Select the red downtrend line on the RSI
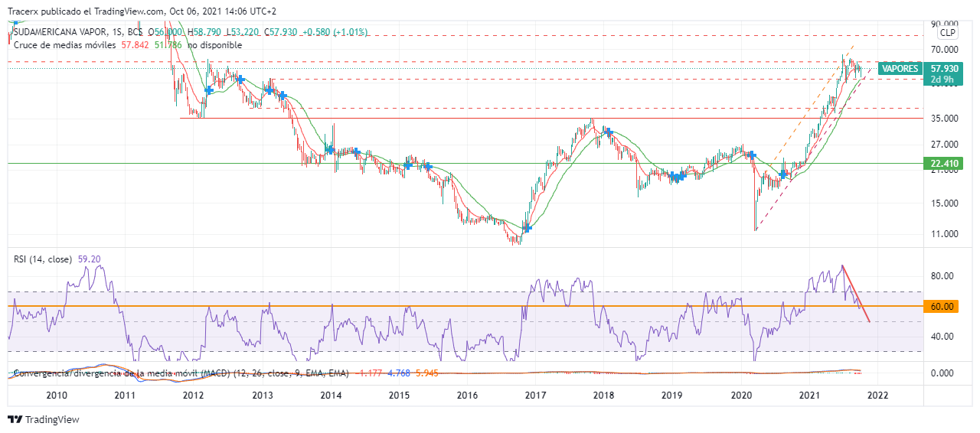Screen dimensions: 980x433 pos(856,294)
